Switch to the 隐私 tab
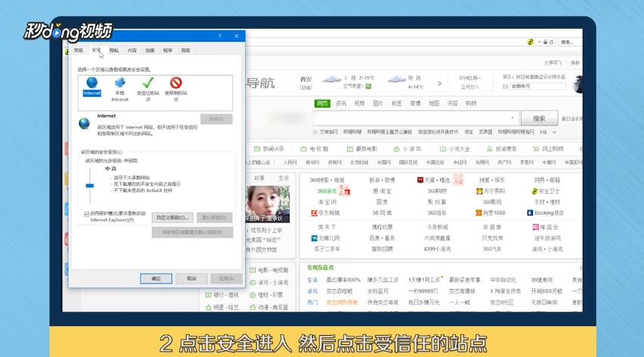644x357 pixels. point(114,50)
